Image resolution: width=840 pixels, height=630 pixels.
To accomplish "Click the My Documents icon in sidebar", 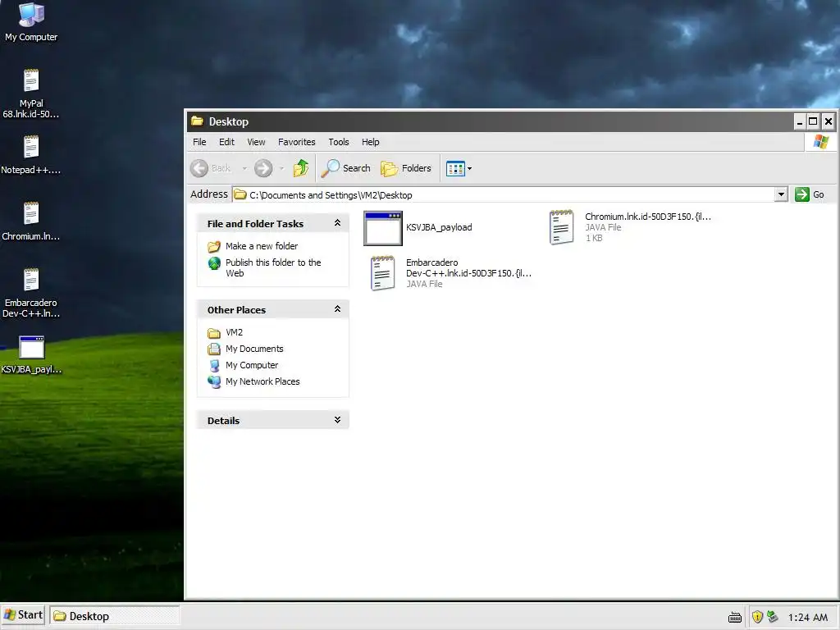I will click(214, 349).
